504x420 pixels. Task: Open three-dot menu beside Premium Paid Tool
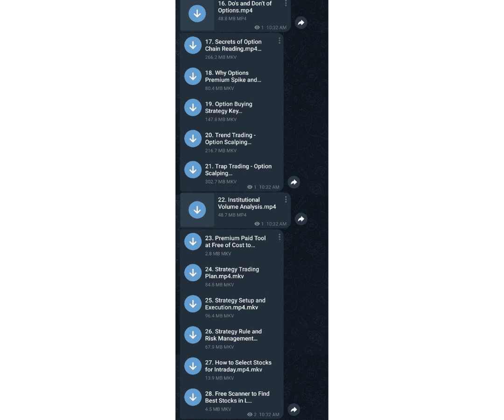[280, 237]
